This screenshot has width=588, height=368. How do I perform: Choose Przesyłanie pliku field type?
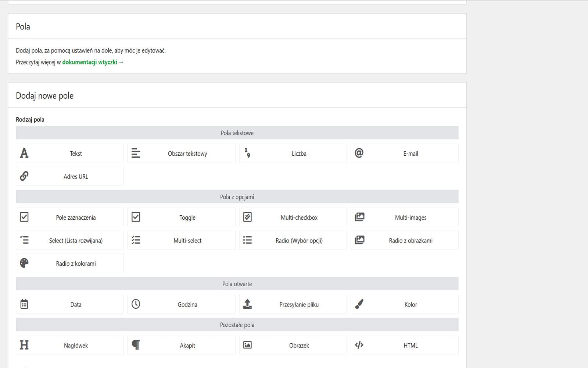[293, 304]
